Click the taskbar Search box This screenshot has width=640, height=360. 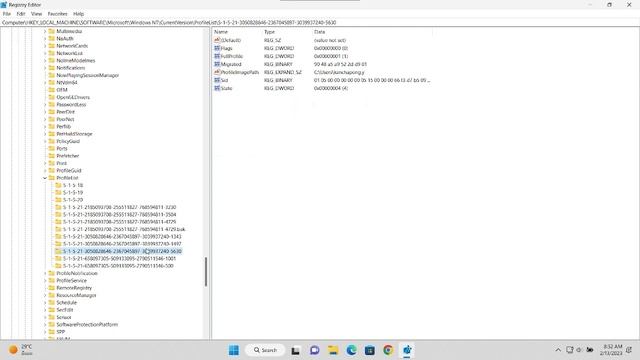(265, 350)
